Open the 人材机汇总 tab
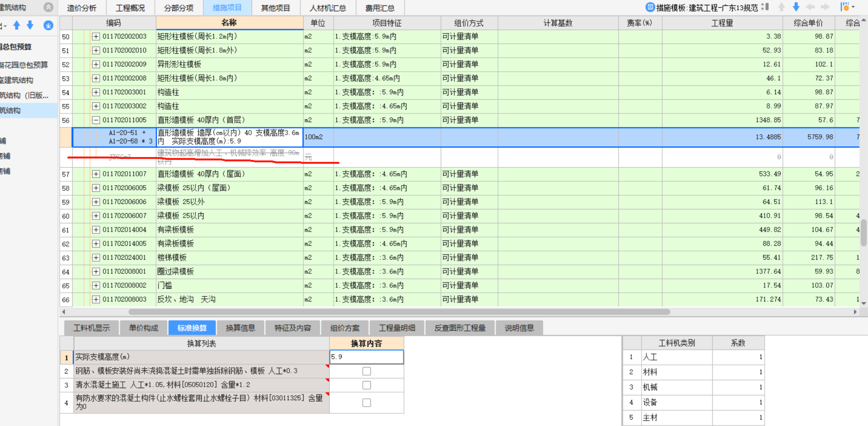Viewport: 868px width, 426px height. tap(328, 8)
